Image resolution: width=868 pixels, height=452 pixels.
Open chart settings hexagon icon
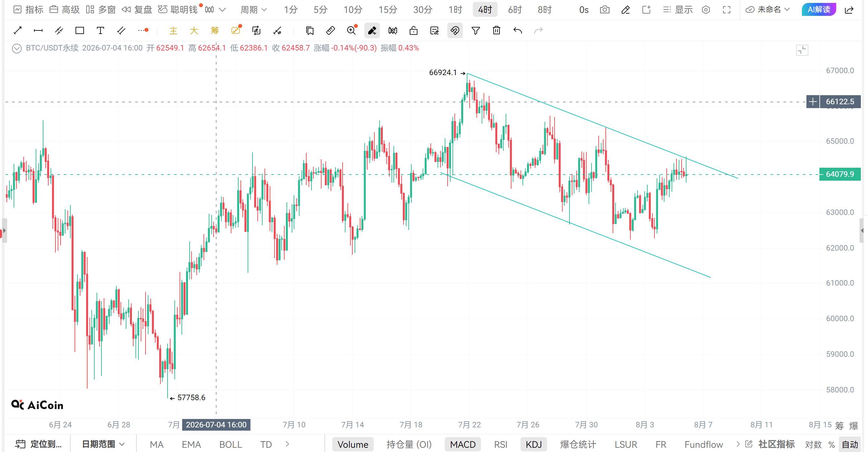[706, 10]
